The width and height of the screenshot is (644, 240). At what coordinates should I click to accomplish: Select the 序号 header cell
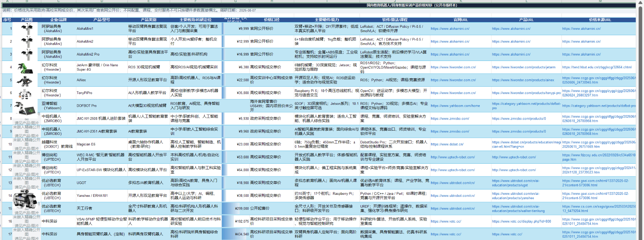[7, 20]
